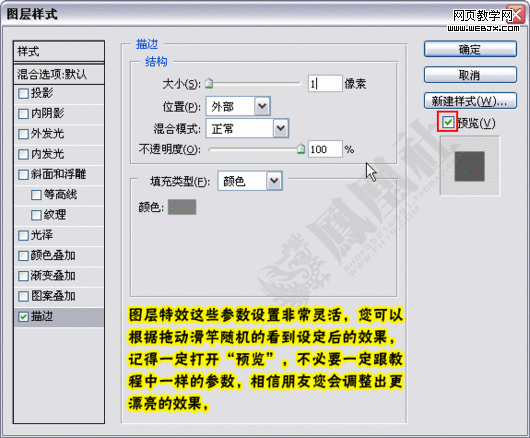Confirm with the 确定 button
This screenshot has height=438, width=530.
click(x=470, y=49)
